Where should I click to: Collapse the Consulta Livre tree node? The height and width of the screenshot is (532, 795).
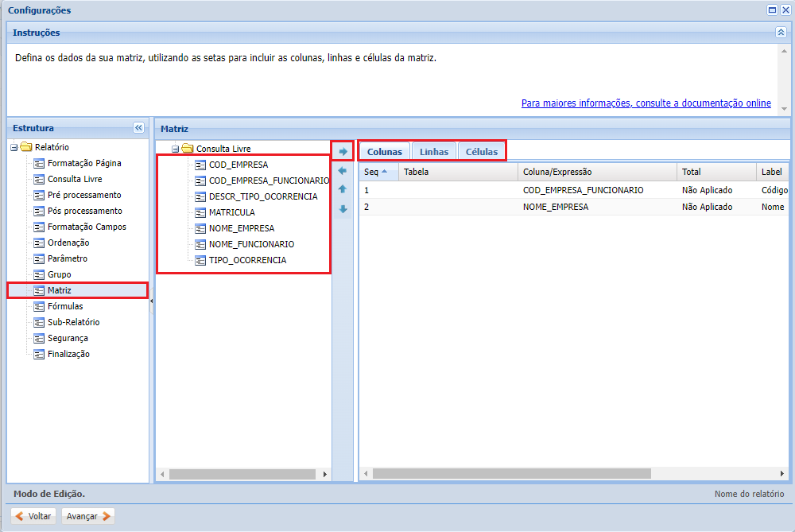click(176, 149)
